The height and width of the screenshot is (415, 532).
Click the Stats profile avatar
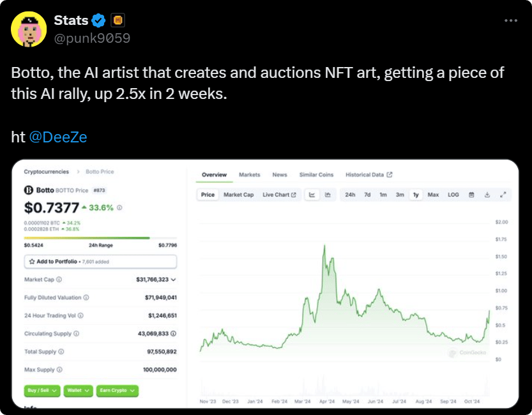click(x=29, y=29)
